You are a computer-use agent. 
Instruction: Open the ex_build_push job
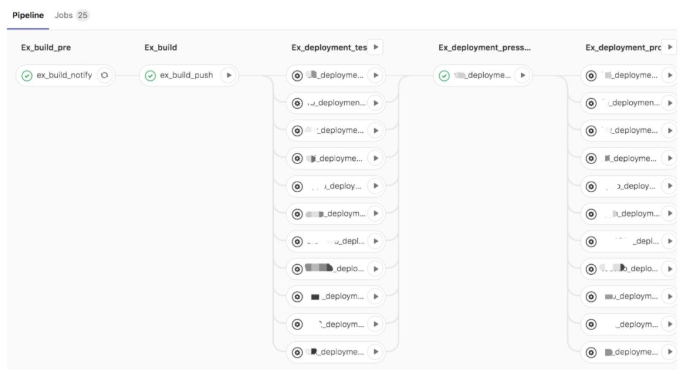(x=186, y=75)
